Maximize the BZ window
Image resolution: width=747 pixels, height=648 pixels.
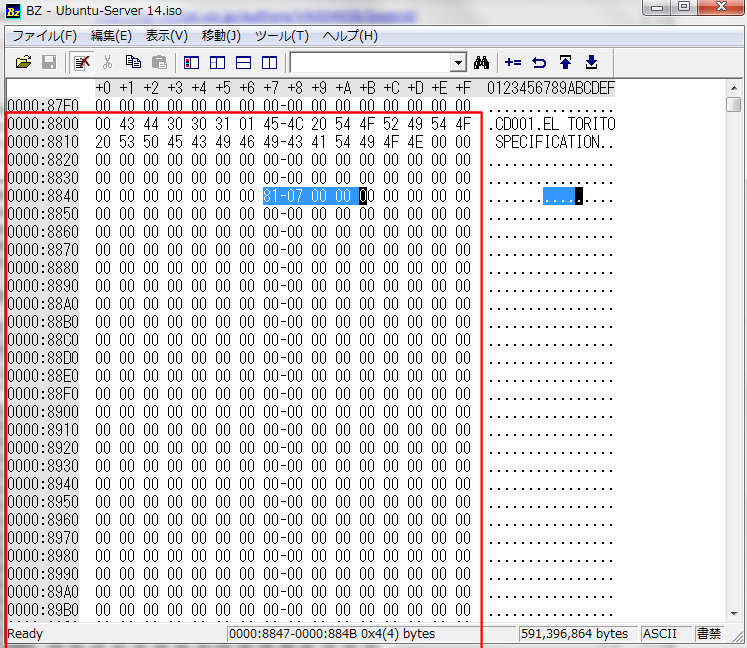684,7
